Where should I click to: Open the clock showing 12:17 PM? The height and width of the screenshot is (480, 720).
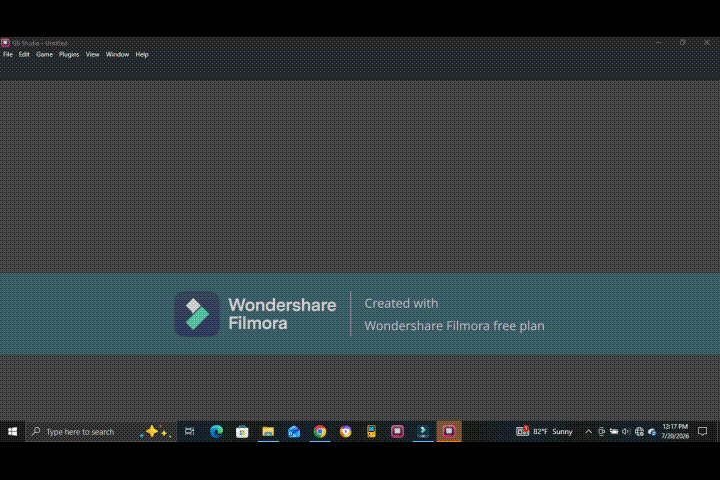(675, 431)
